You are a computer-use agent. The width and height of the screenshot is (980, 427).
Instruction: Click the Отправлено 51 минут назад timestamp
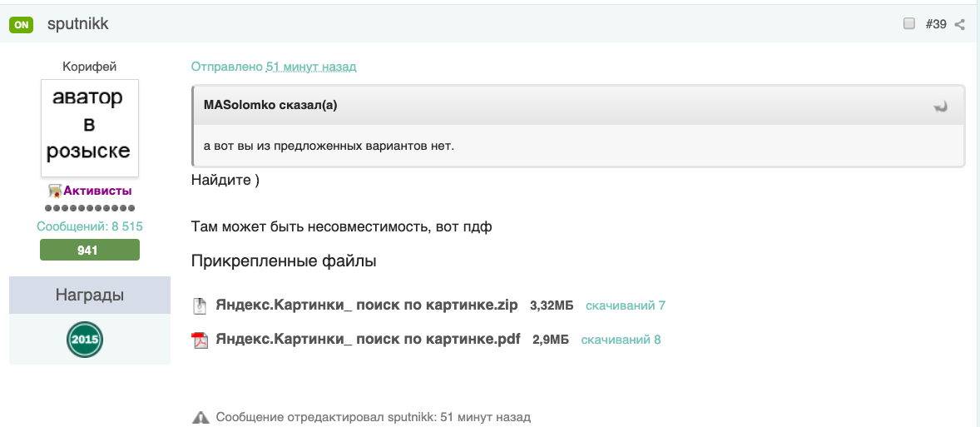274,67
